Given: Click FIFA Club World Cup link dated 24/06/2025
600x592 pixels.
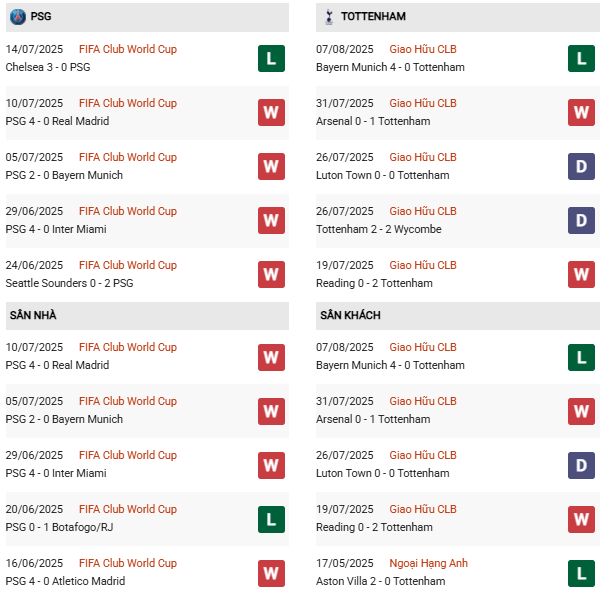Looking at the screenshot, I should (x=127, y=265).
